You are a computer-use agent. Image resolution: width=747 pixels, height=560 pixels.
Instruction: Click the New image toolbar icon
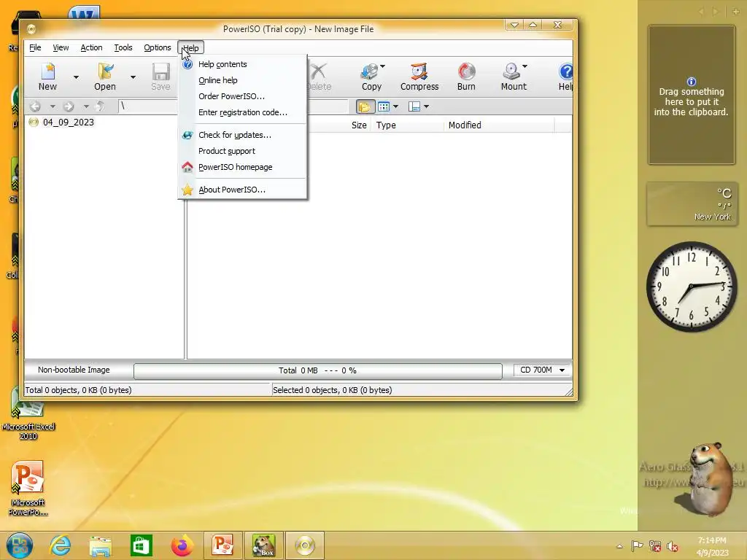point(47,76)
